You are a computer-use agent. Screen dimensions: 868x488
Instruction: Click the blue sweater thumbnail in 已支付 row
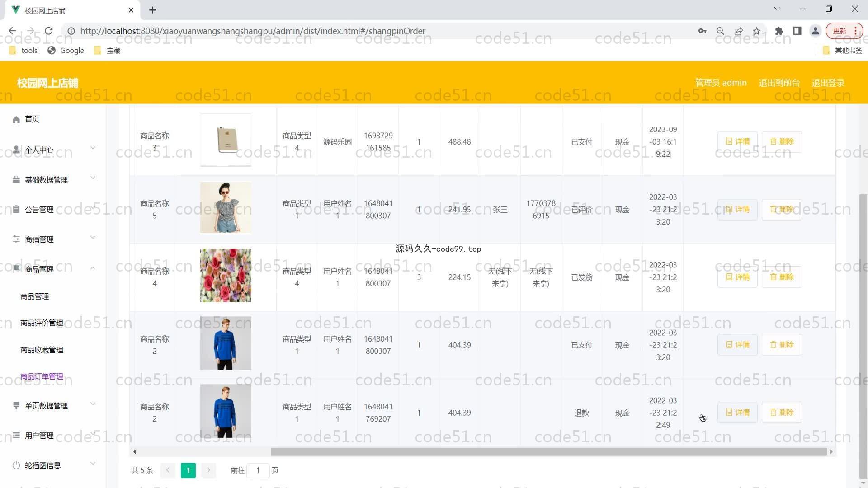click(226, 343)
